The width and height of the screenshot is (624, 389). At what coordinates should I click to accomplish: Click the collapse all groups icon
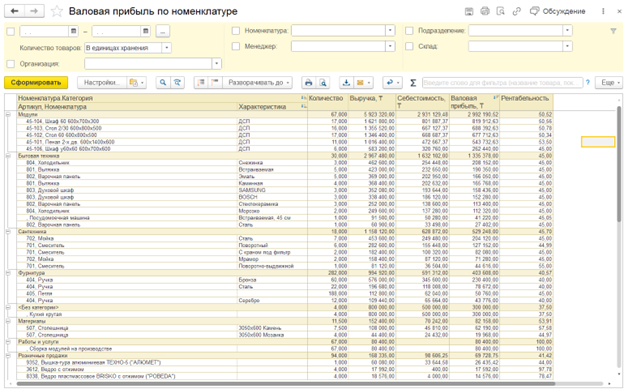215,82
